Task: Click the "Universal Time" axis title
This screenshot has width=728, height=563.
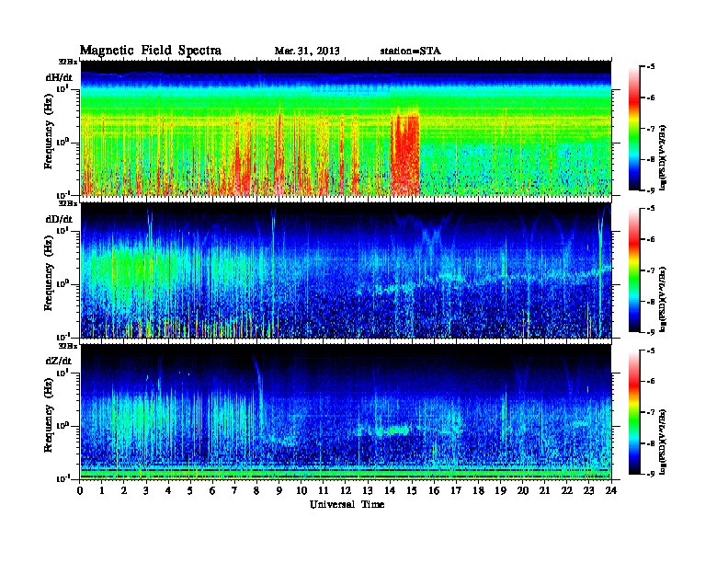Action: click(347, 504)
